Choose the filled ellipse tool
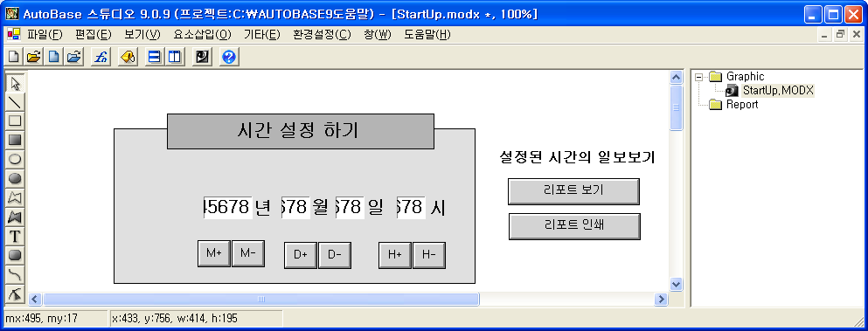 15,178
